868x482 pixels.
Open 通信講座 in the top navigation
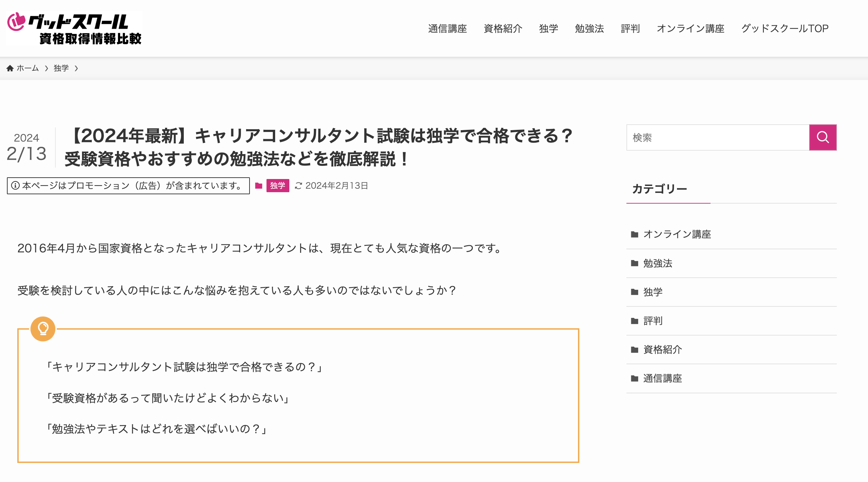(x=447, y=28)
